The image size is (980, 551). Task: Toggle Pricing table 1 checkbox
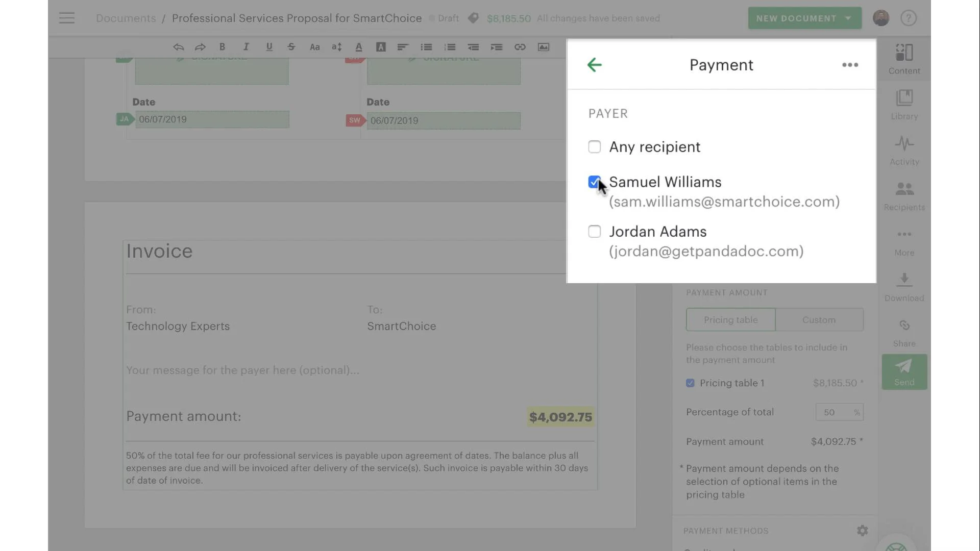pos(690,383)
